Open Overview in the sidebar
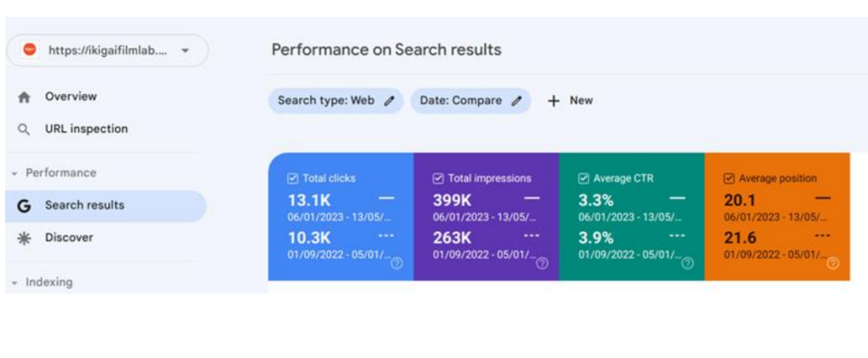The height and width of the screenshot is (358, 868). [x=70, y=97]
